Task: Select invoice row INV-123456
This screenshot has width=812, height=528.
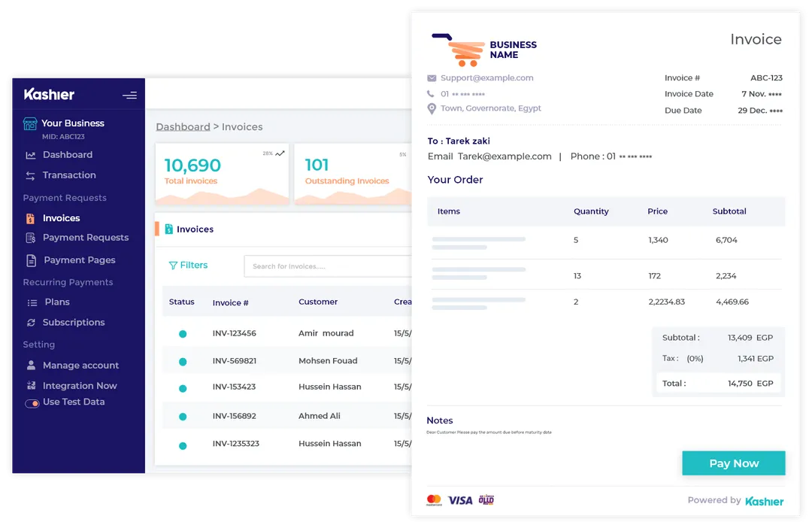Action: 287,334
